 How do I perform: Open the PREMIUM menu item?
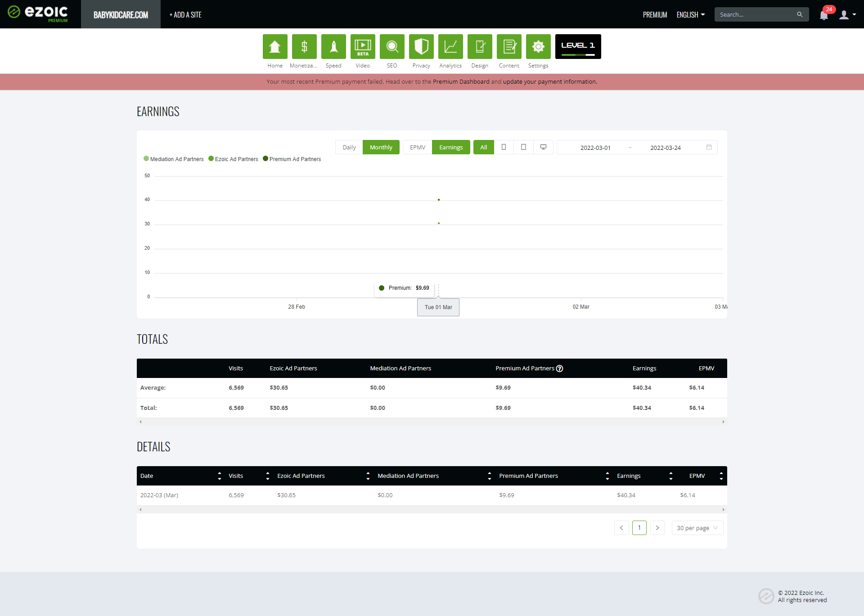click(655, 15)
